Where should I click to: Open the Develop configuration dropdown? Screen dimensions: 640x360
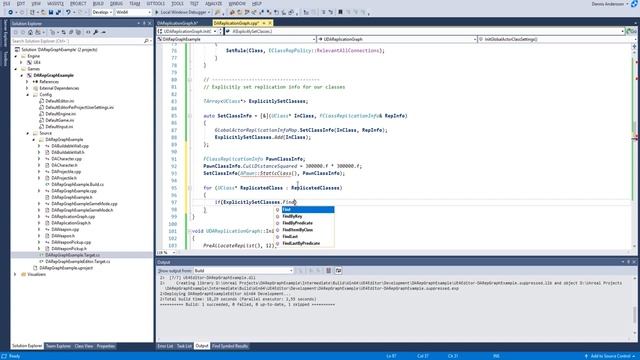[102, 12]
